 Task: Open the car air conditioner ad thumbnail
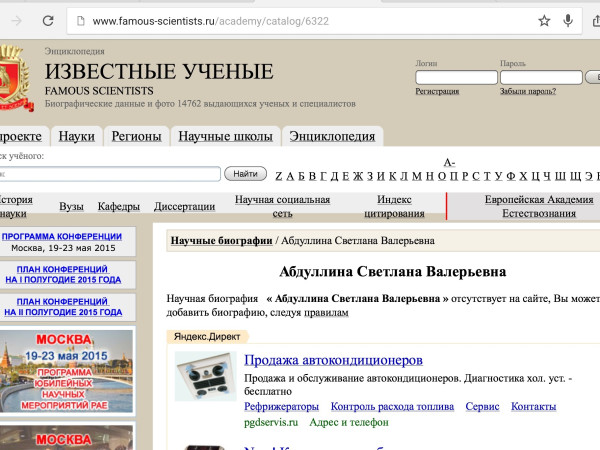[205, 375]
